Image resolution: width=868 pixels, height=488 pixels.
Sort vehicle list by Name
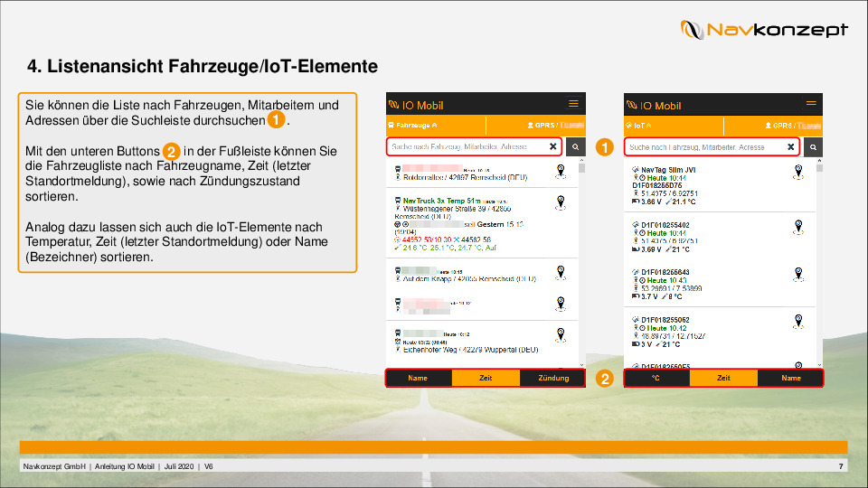[x=418, y=378]
